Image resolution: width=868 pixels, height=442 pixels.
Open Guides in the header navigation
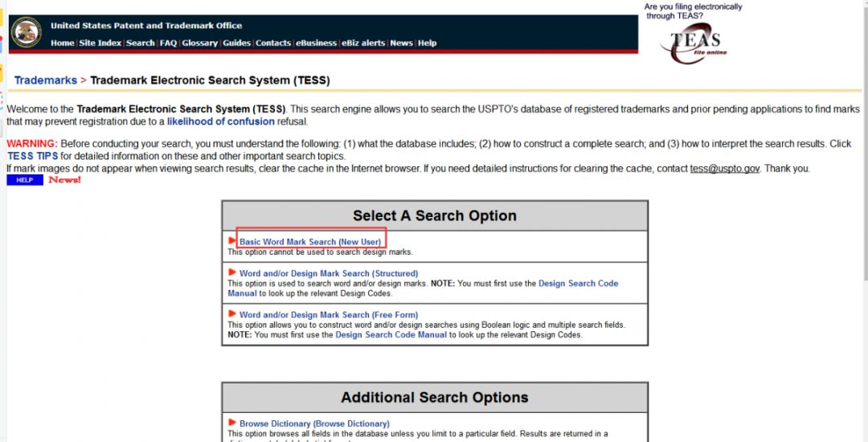click(237, 43)
